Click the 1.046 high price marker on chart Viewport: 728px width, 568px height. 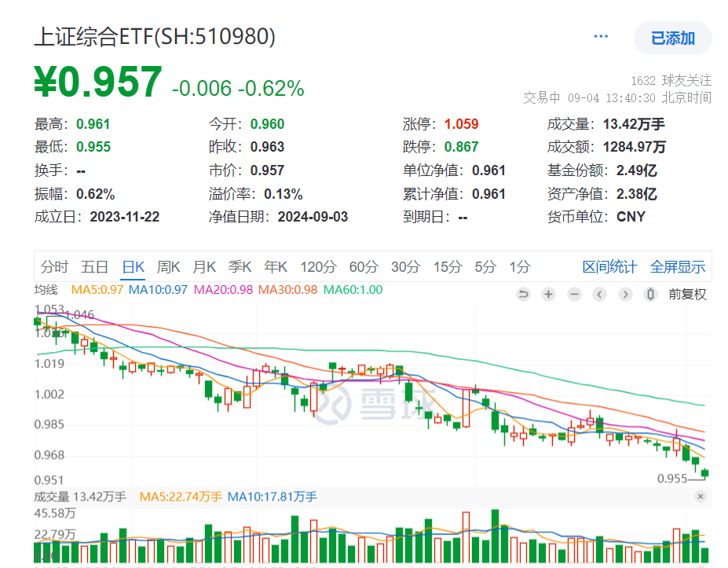coord(79,315)
